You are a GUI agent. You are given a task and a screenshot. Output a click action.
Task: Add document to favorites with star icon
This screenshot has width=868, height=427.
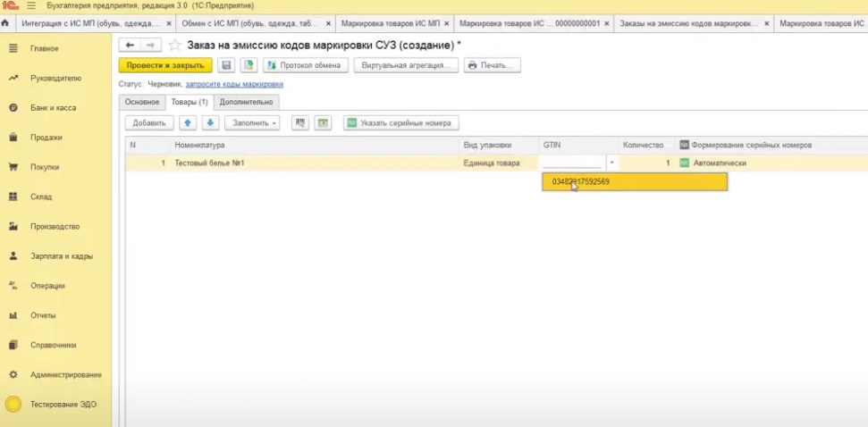tap(174, 45)
